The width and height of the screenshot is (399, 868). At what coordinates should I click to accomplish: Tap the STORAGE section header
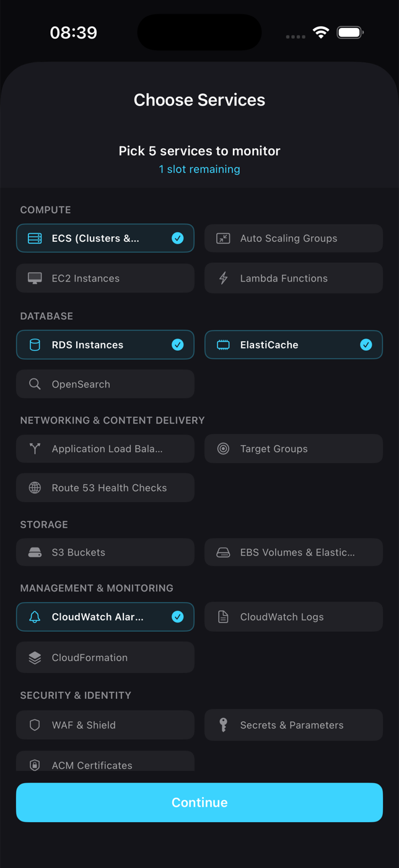(x=44, y=525)
